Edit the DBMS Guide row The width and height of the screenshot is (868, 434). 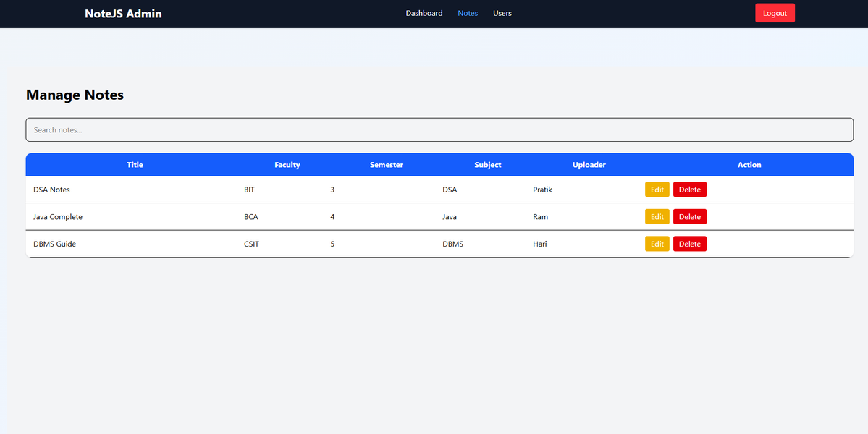click(x=657, y=244)
